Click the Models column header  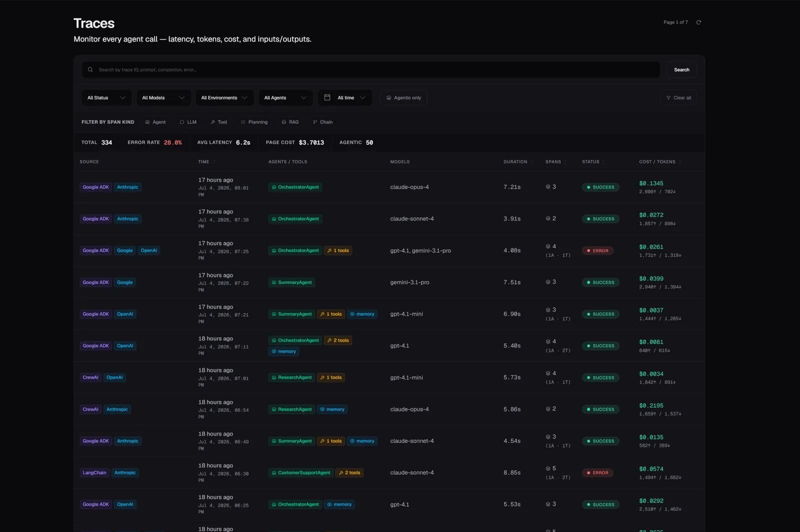pos(400,162)
